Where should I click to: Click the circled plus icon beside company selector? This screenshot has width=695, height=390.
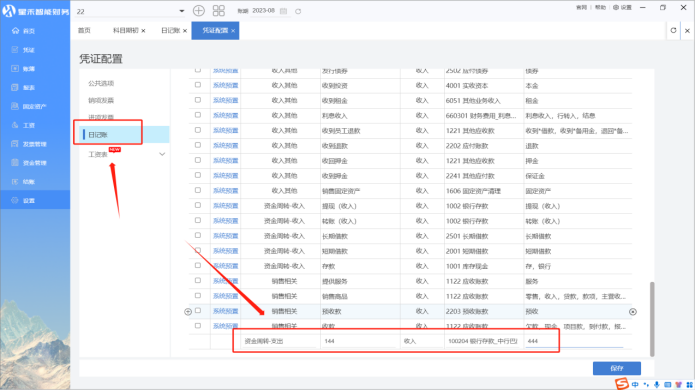(x=199, y=11)
